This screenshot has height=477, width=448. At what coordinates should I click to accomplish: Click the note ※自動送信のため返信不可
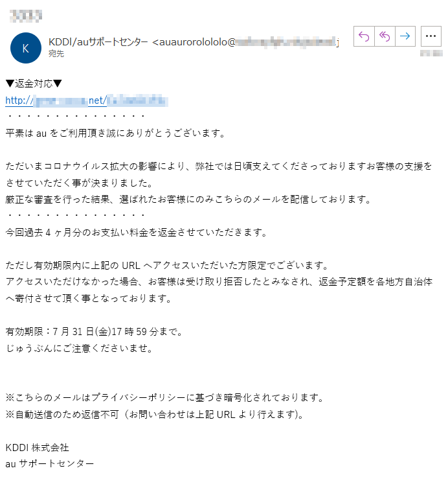[154, 414]
